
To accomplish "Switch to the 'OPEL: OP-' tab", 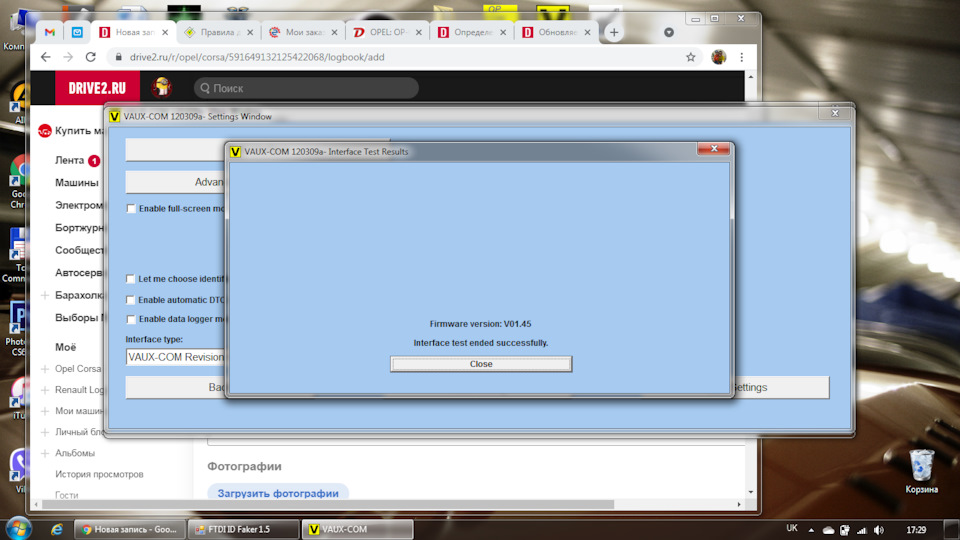I will (x=388, y=32).
